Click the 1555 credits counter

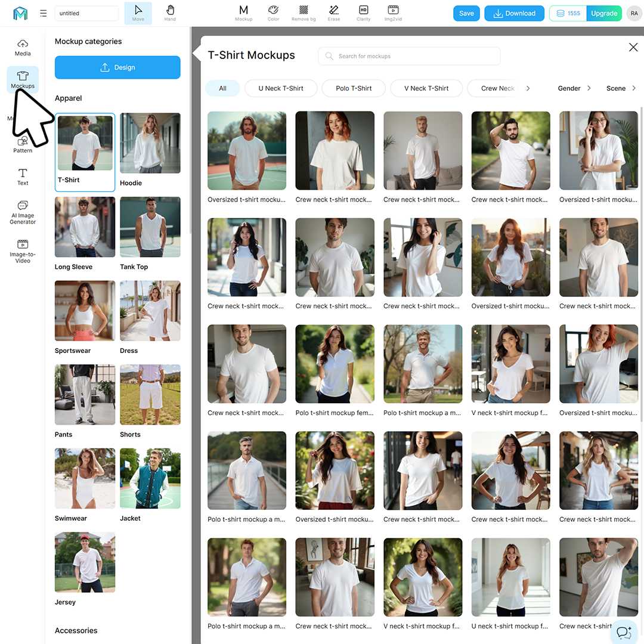point(568,13)
